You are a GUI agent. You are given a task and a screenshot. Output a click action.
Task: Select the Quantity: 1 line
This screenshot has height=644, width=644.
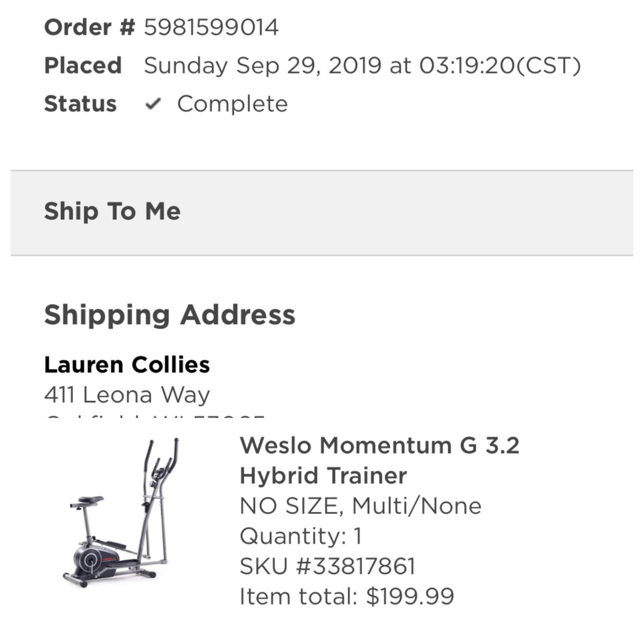[x=301, y=536]
